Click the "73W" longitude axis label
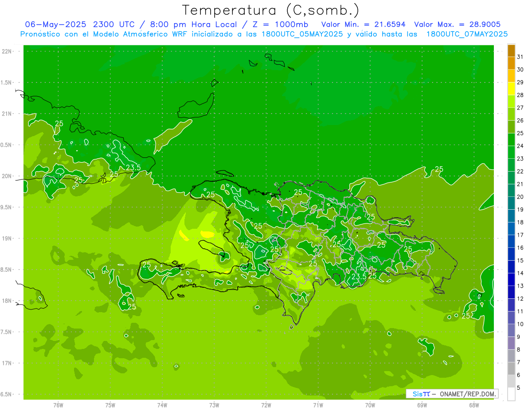The height and width of the screenshot is (411, 532). click(x=214, y=405)
